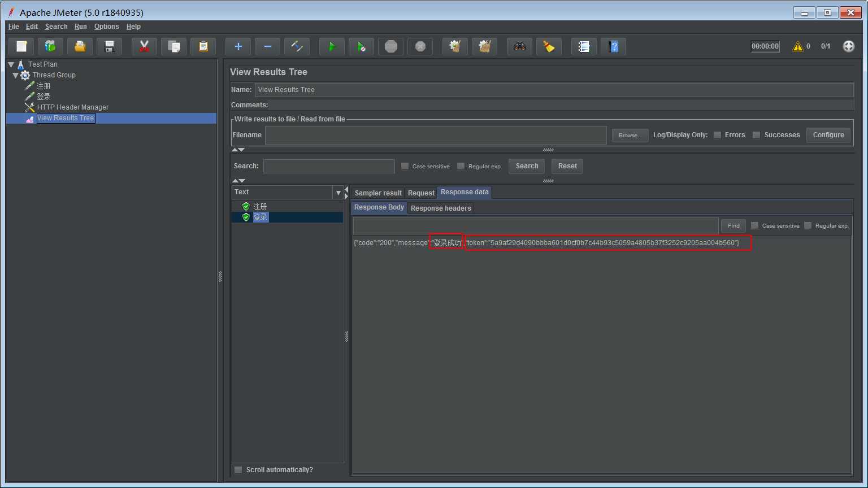Click the Shutdown threads icon

tap(420, 46)
